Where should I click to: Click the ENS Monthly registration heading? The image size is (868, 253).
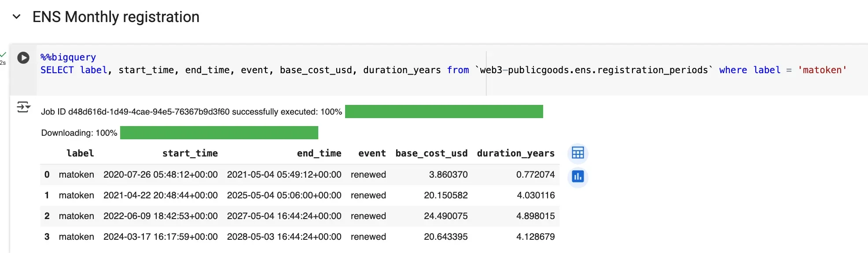[x=116, y=17]
